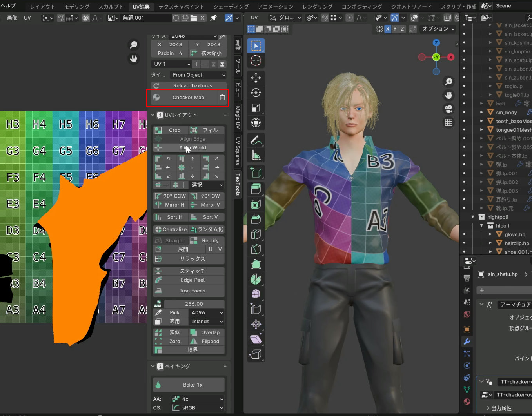Expand the hipori collection in outliner

481,226
